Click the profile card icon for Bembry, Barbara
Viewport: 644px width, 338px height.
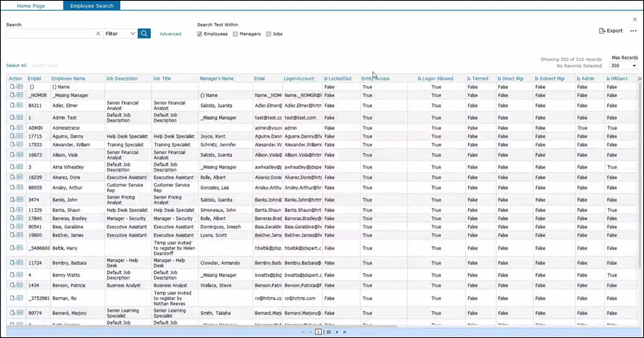[19, 262]
